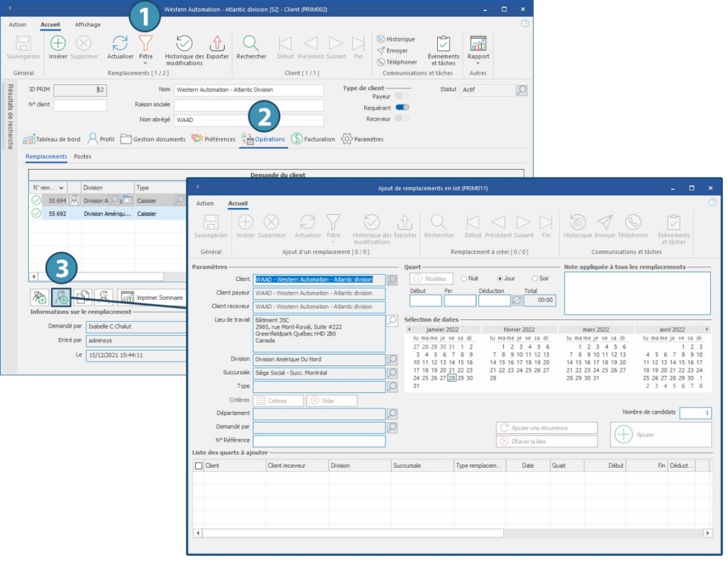The width and height of the screenshot is (728, 562).
Task: Select the Nuit shift radio button
Action: 464,279
